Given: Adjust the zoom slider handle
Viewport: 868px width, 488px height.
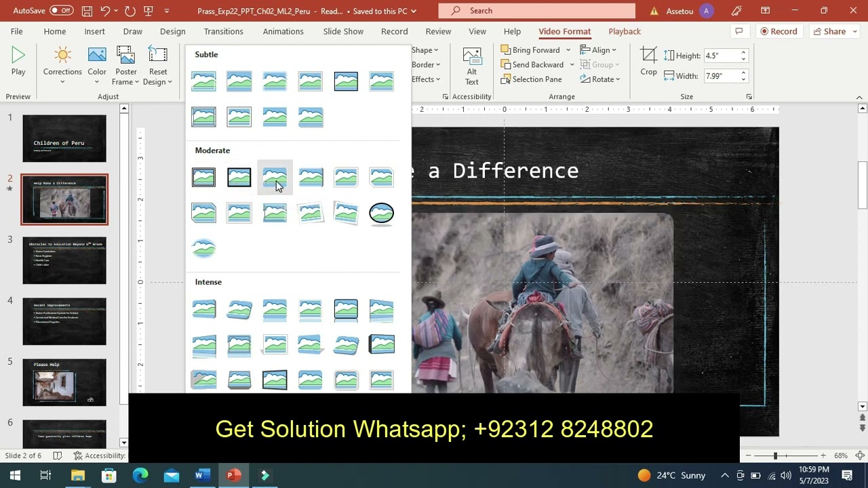Looking at the screenshot, I should point(776,455).
